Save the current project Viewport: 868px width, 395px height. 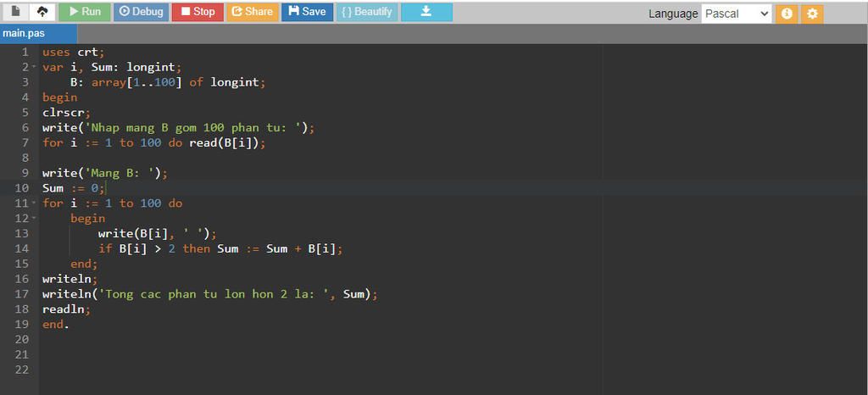tap(307, 12)
